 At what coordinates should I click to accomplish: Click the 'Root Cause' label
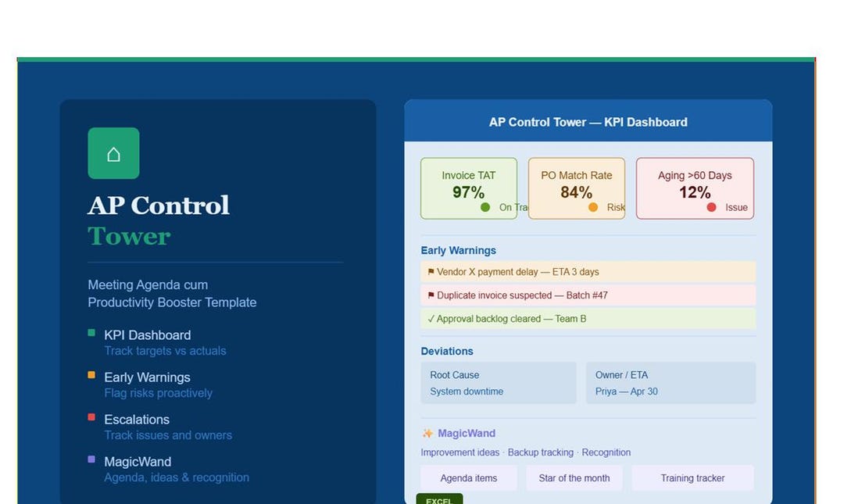tap(454, 375)
